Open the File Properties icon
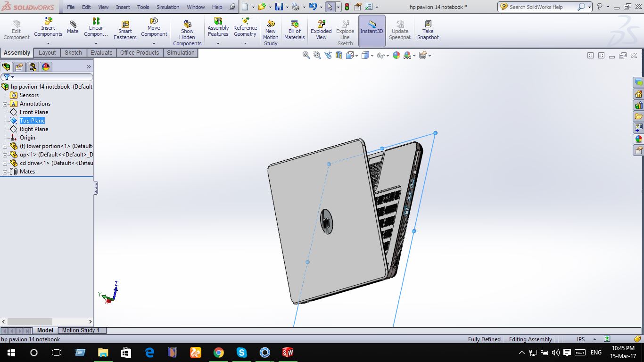Viewport: 644px width, 362px height. [357, 7]
